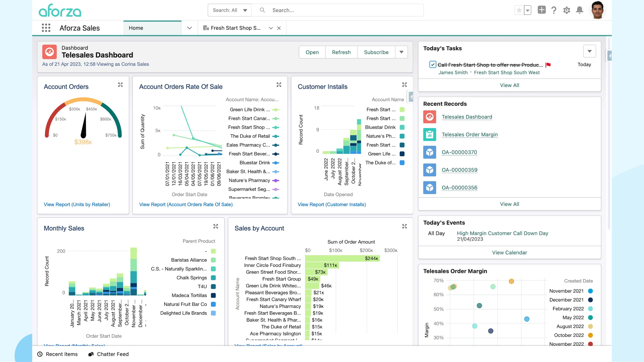This screenshot has width=644, height=362.
Task: Click the Bluestar Drink swatch in Customer Installs
Action: 402,127
